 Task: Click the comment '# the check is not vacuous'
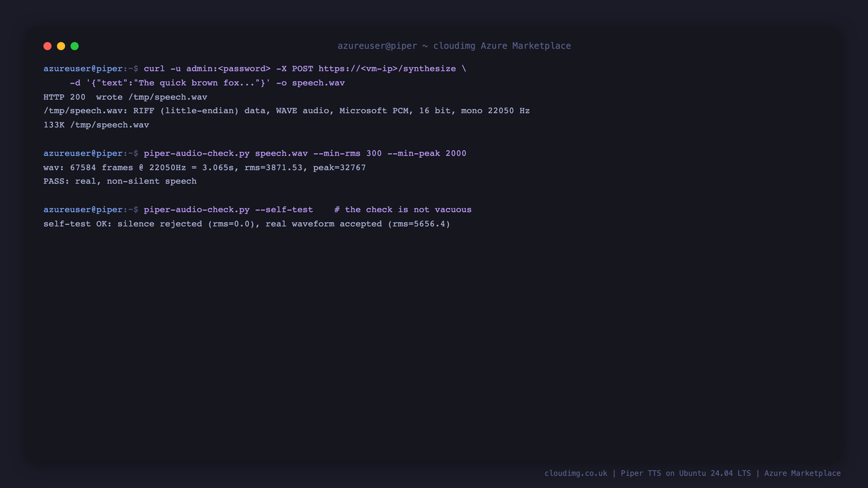[x=403, y=209]
